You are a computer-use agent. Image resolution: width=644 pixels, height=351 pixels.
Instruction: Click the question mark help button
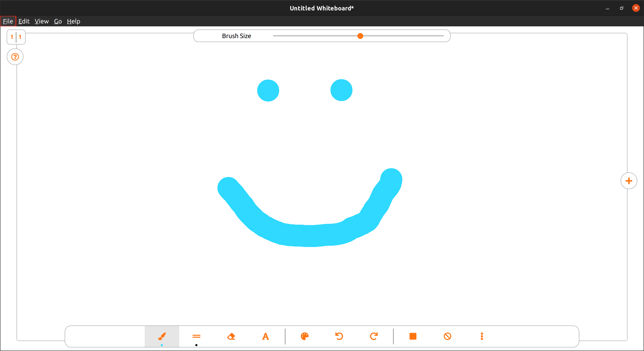pos(15,57)
